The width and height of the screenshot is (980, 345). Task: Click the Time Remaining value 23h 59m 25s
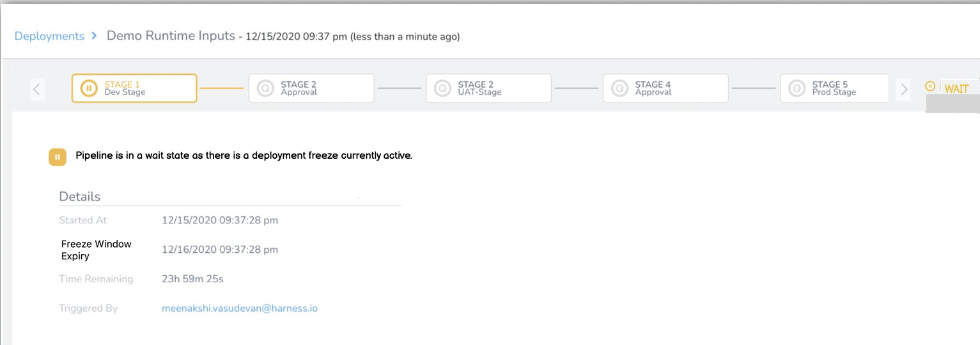pyautogui.click(x=192, y=279)
